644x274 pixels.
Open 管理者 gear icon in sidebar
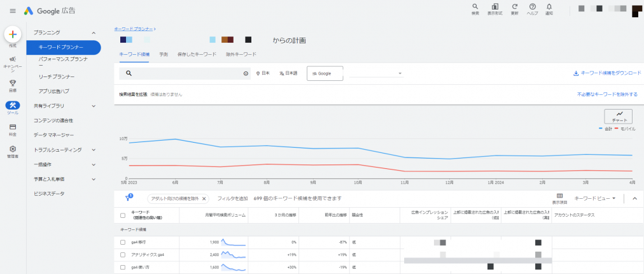pyautogui.click(x=13, y=149)
